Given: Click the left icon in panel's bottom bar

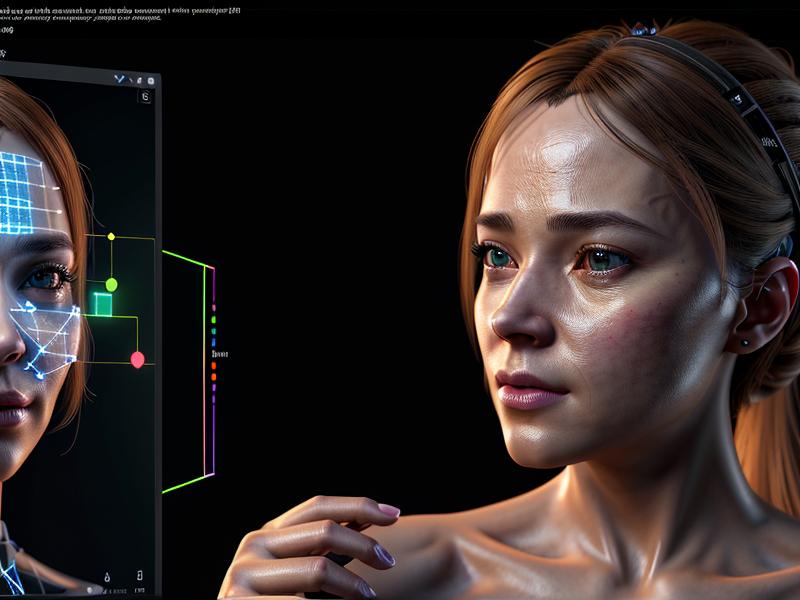Looking at the screenshot, I should click(105, 578).
